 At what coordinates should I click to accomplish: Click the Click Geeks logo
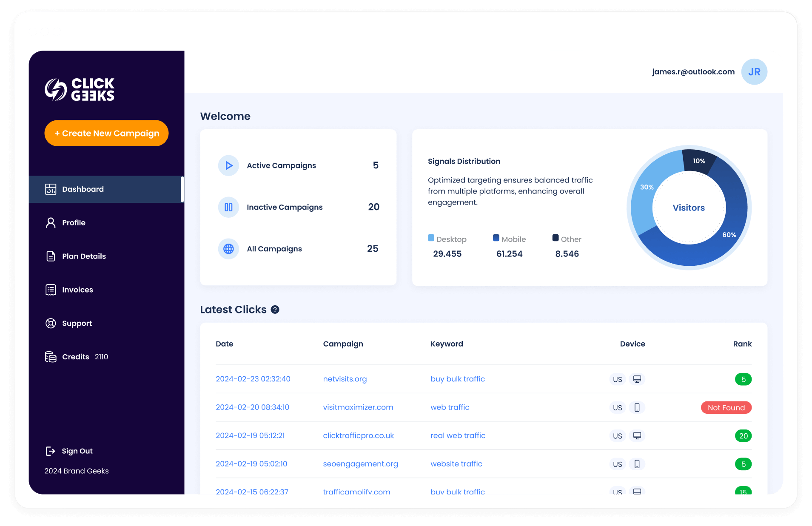click(x=80, y=89)
